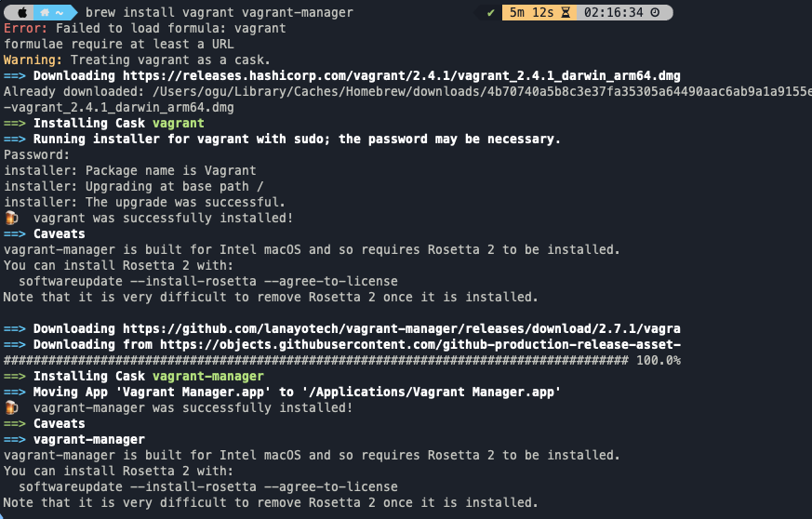Click arrow before 'Moving App'
The image size is (812, 519).
pyautogui.click(x=15, y=393)
